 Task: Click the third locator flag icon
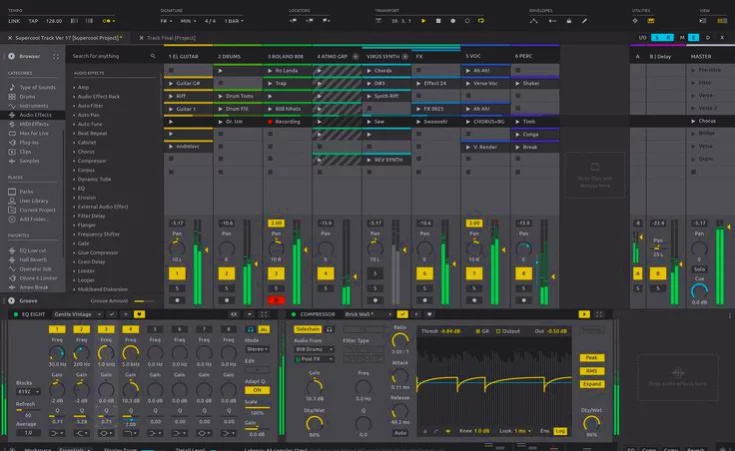click(326, 21)
